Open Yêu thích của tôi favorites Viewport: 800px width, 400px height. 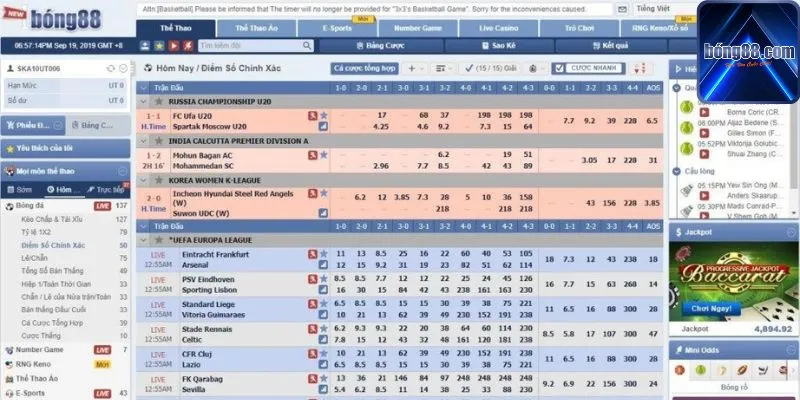65,148
